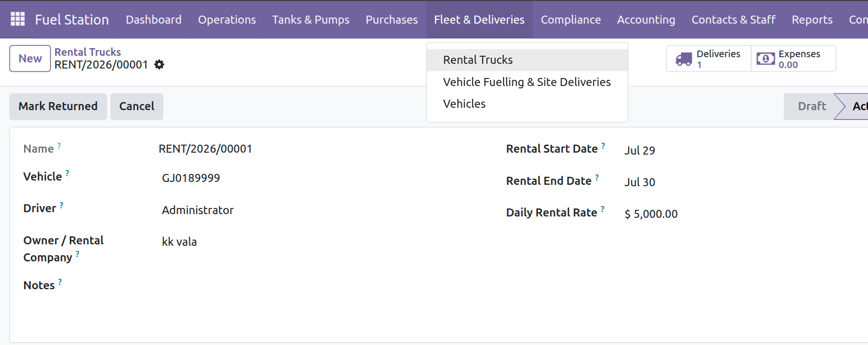
Task: Select Vehicles from the dropdown
Action: point(527,104)
